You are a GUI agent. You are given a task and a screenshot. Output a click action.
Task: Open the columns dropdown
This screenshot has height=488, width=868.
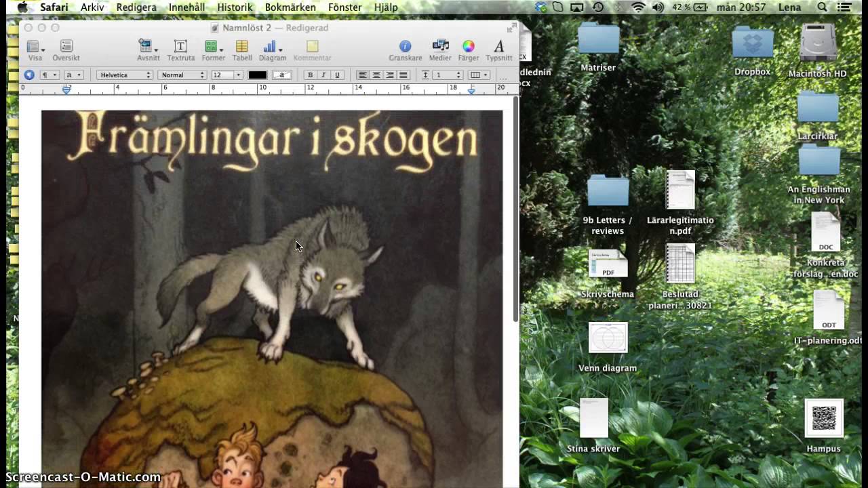click(479, 75)
